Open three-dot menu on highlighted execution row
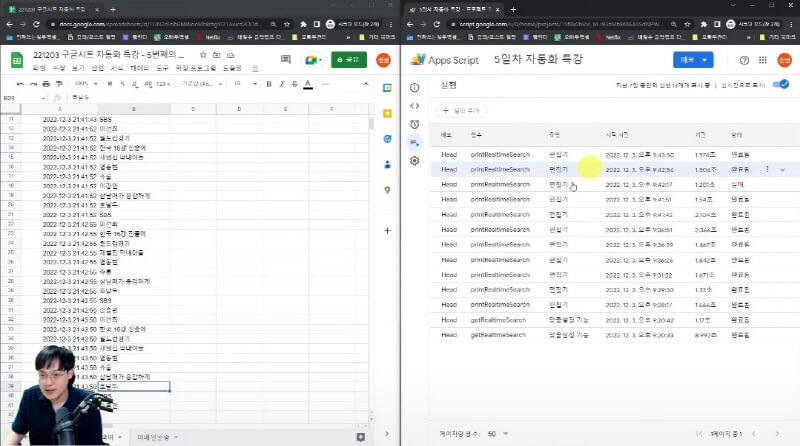Screen dimensions: 800x446 click(767, 169)
